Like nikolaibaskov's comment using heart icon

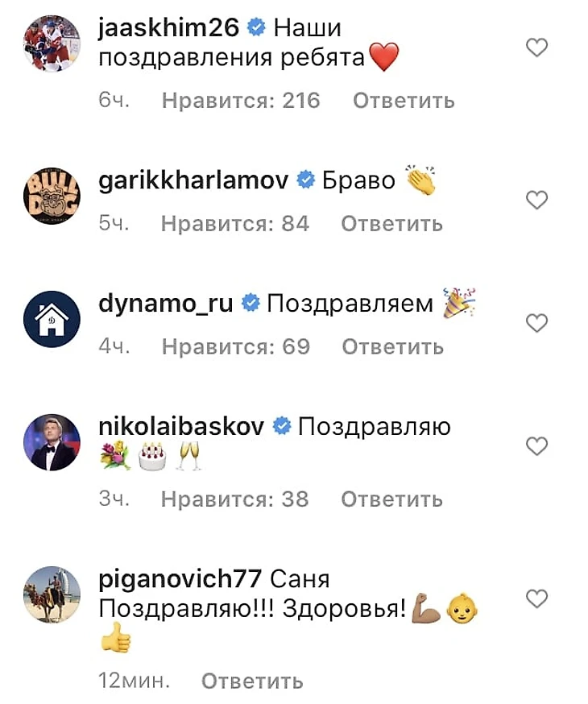[536, 445]
